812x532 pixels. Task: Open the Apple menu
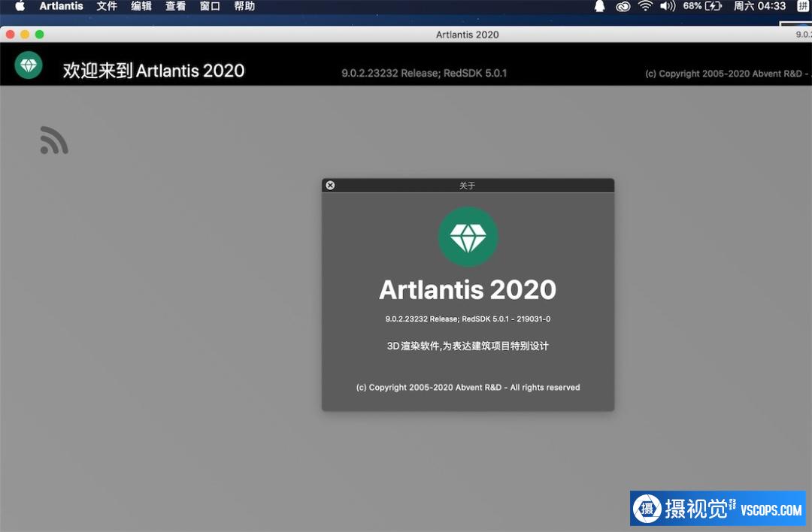click(x=19, y=6)
